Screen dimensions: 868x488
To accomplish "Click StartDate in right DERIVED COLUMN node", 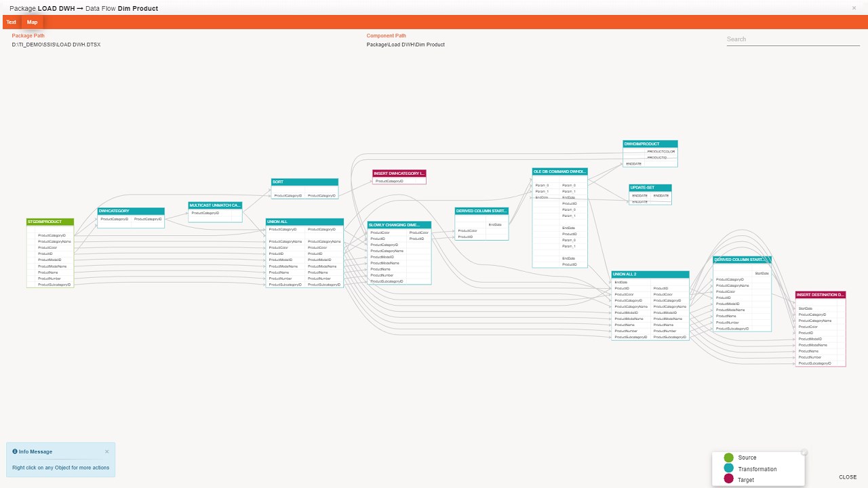I will coord(762,273).
